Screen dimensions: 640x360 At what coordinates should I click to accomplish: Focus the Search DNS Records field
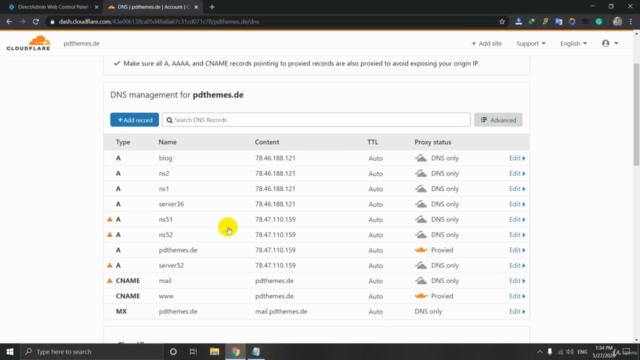click(x=316, y=120)
